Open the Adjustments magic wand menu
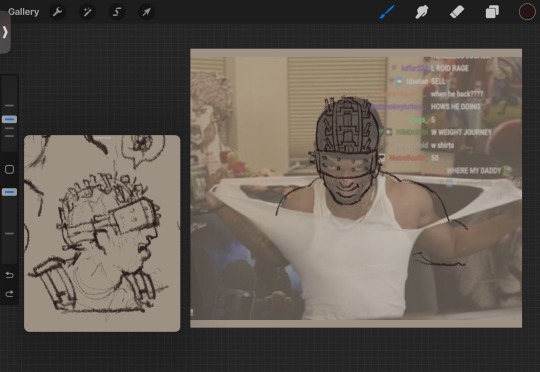540x372 pixels. click(87, 12)
